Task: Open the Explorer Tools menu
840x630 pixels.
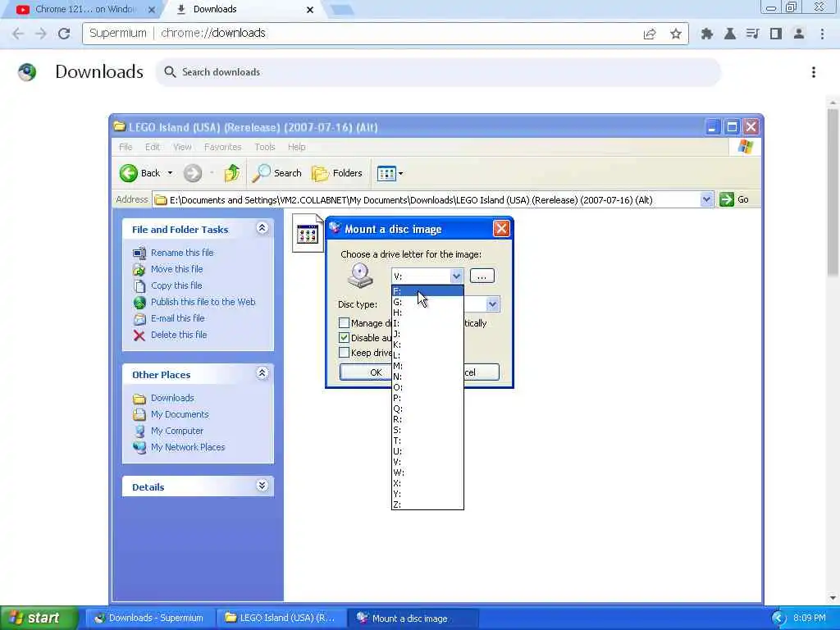Action: point(265,147)
